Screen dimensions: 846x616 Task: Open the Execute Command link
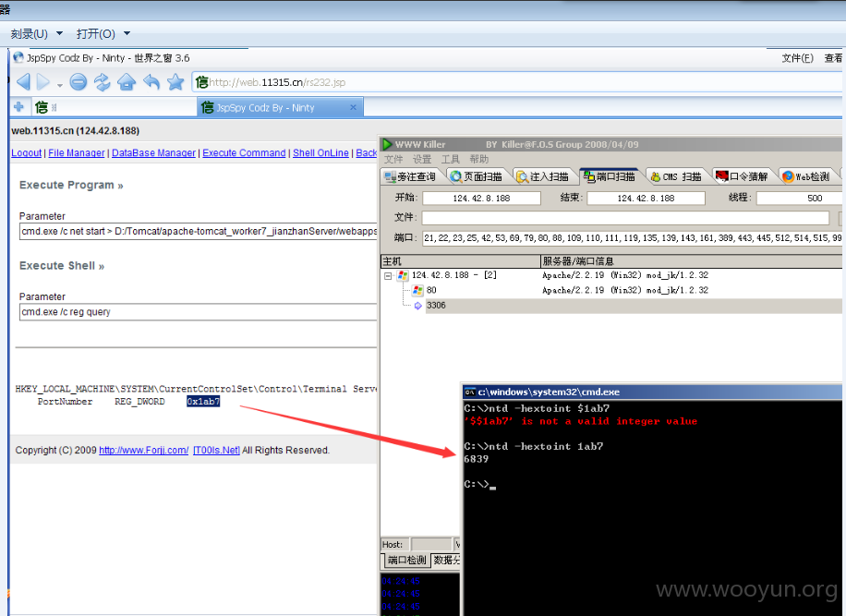pyautogui.click(x=244, y=153)
